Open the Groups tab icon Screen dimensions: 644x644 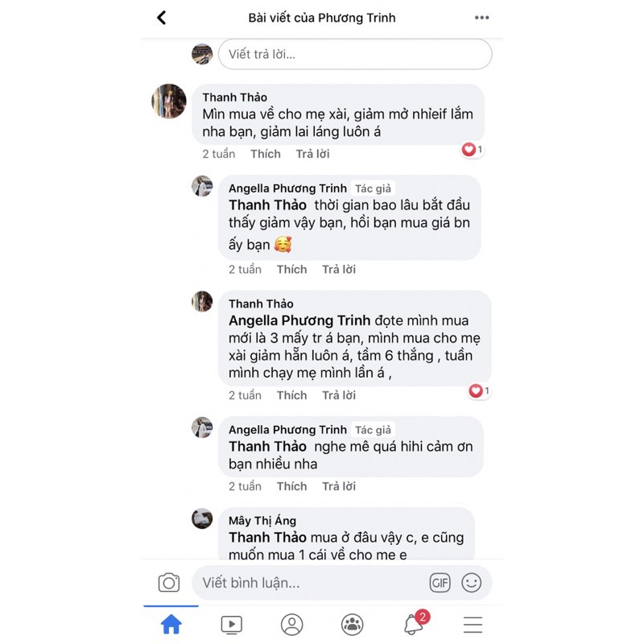[x=353, y=625]
